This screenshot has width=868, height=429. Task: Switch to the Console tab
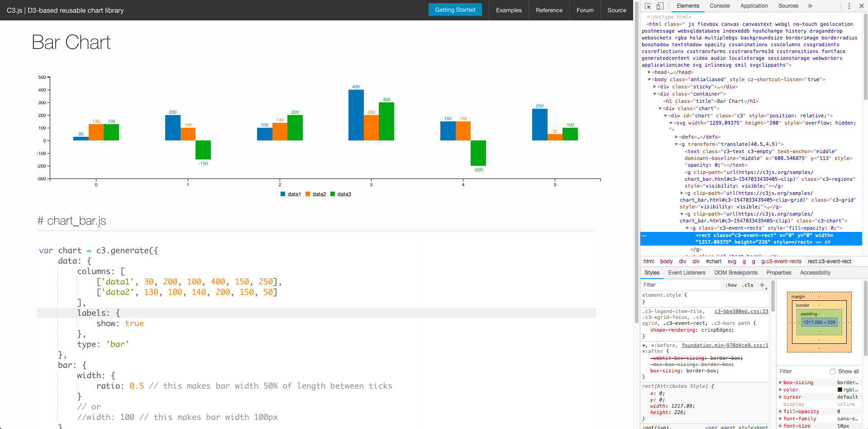point(719,6)
